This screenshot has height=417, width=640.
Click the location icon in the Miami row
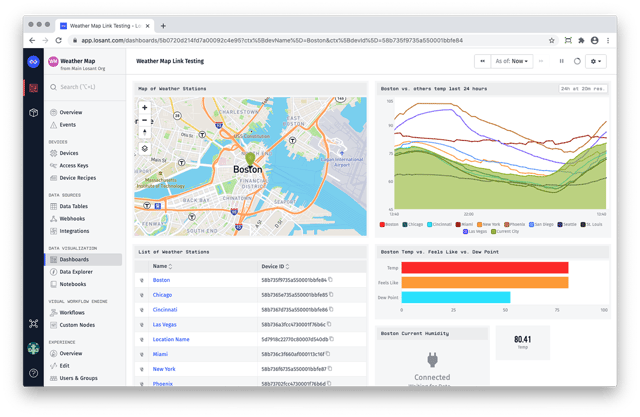(142, 355)
